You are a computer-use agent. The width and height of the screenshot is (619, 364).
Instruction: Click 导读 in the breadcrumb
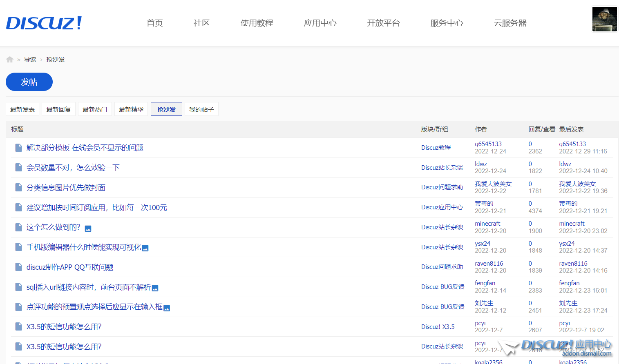point(30,60)
